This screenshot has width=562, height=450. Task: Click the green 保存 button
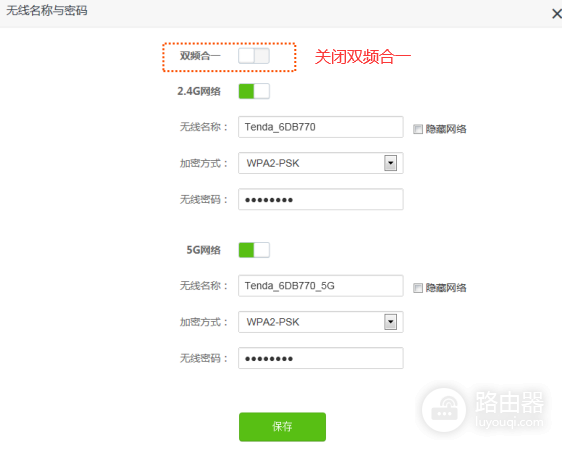[x=282, y=427]
